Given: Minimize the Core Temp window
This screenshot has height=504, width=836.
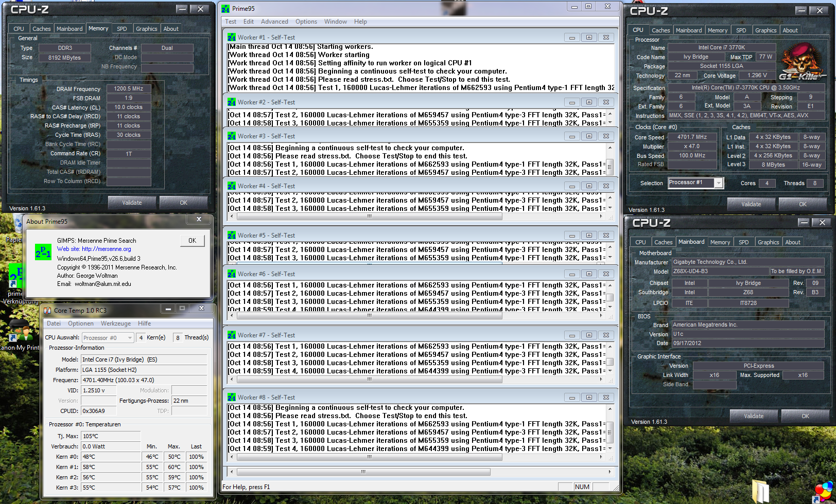Looking at the screenshot, I should 168,309.
